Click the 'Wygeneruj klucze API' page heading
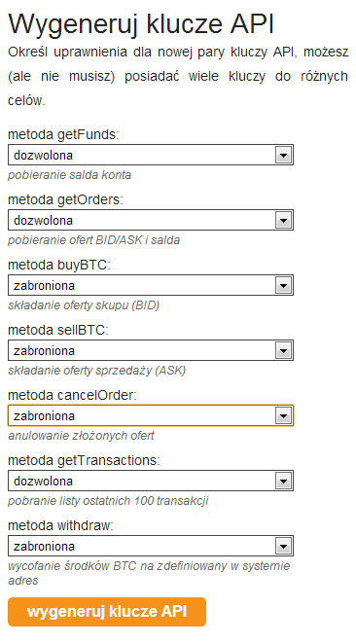 click(x=141, y=24)
